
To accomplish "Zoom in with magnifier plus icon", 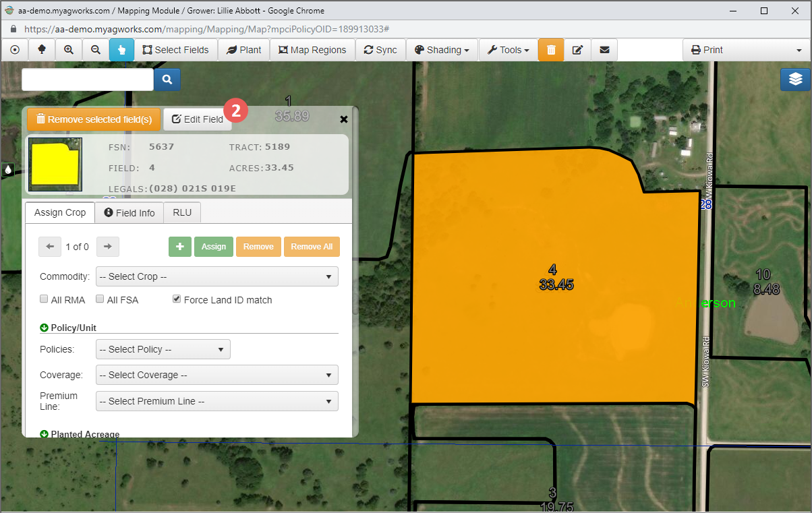I will point(69,50).
